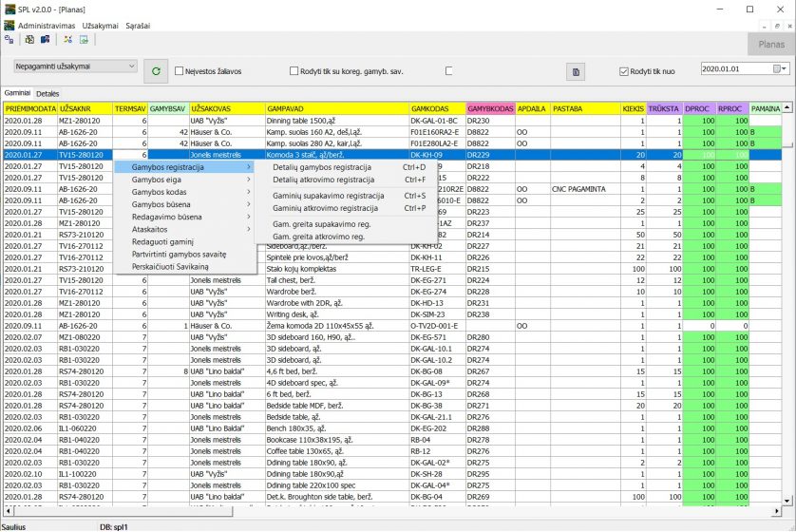Open the date picker for 2020.01.01
Screen dimensions: 796x532
pyautogui.click(x=780, y=68)
